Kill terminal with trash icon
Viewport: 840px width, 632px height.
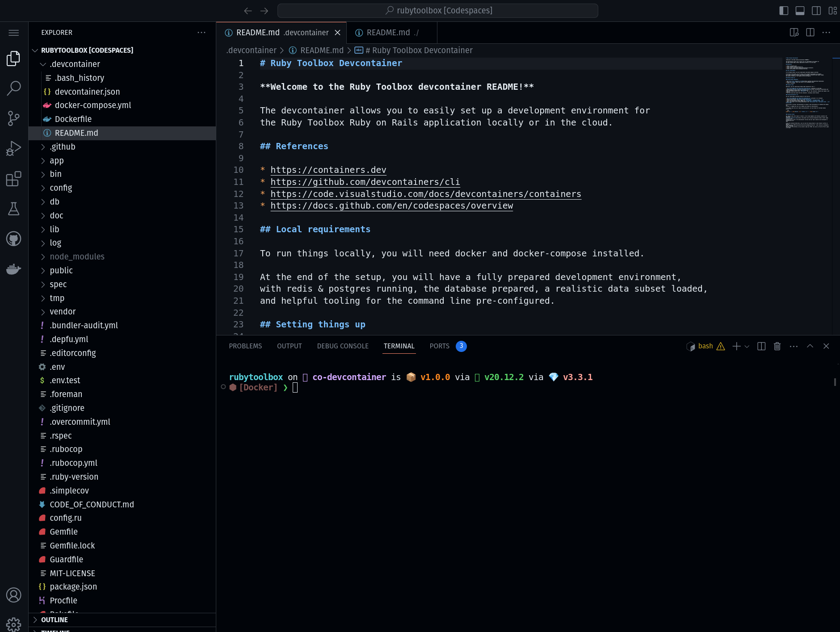tap(777, 346)
